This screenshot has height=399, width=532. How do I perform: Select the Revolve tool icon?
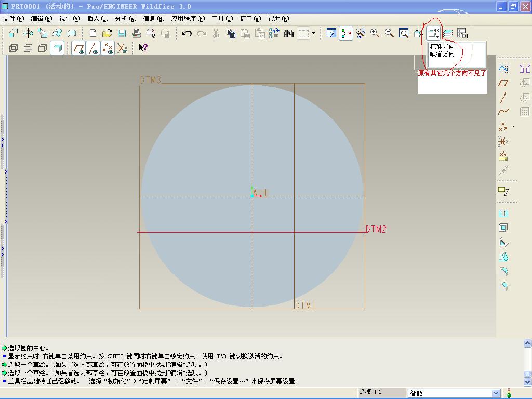coord(28,33)
